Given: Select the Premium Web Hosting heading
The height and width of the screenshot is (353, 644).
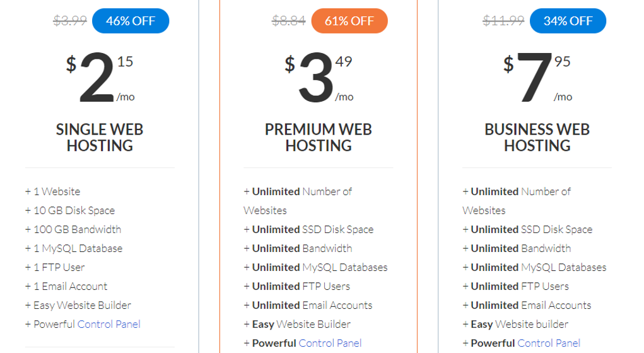Looking at the screenshot, I should click(319, 138).
